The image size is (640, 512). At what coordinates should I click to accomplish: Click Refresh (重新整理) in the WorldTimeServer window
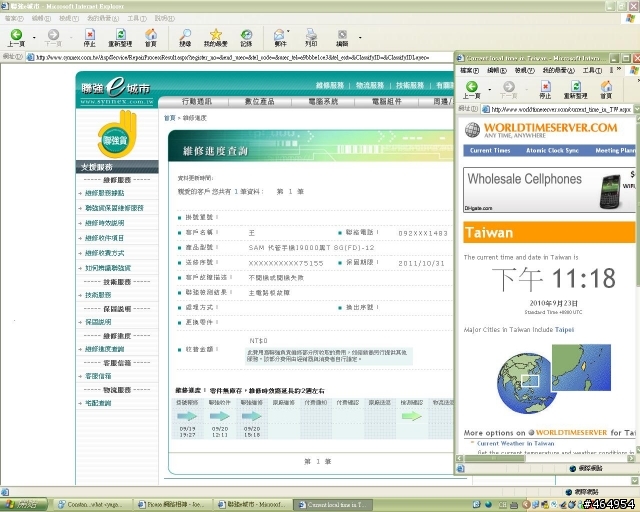coord(576,90)
